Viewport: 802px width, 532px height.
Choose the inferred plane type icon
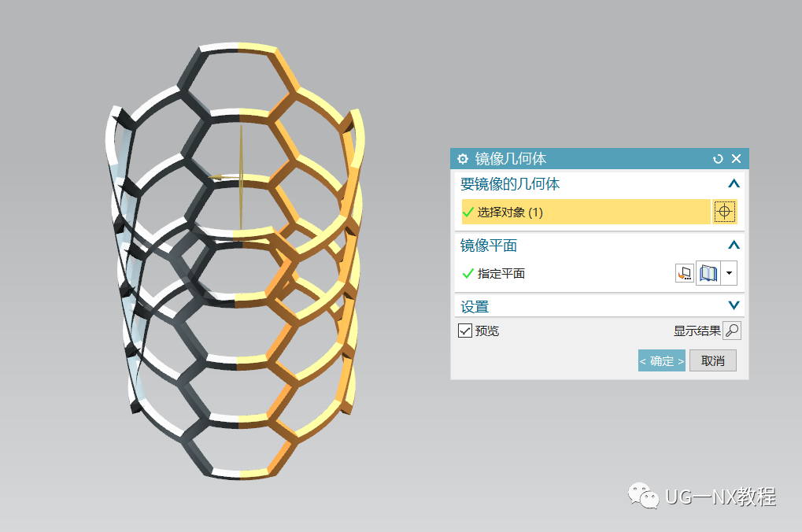[708, 273]
